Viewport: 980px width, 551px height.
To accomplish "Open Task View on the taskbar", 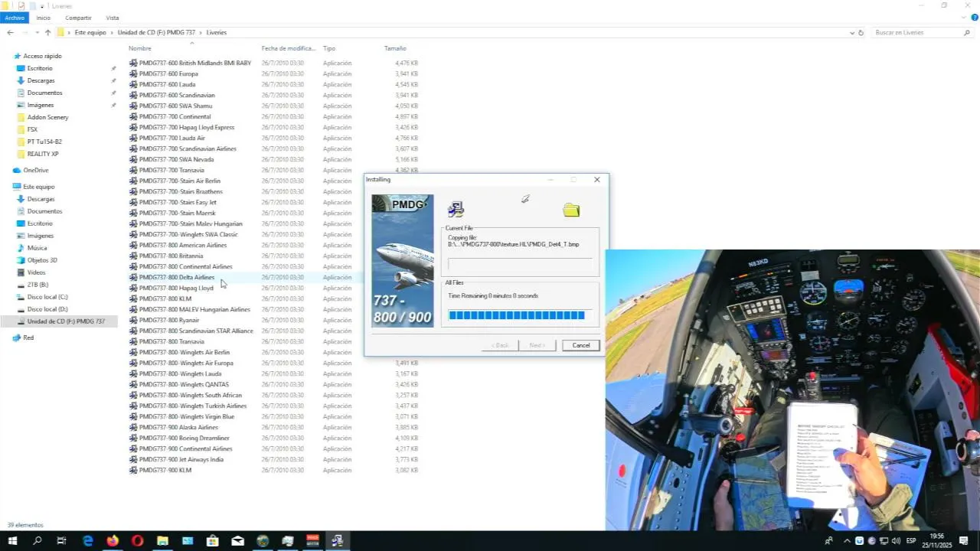I will pyautogui.click(x=62, y=541).
